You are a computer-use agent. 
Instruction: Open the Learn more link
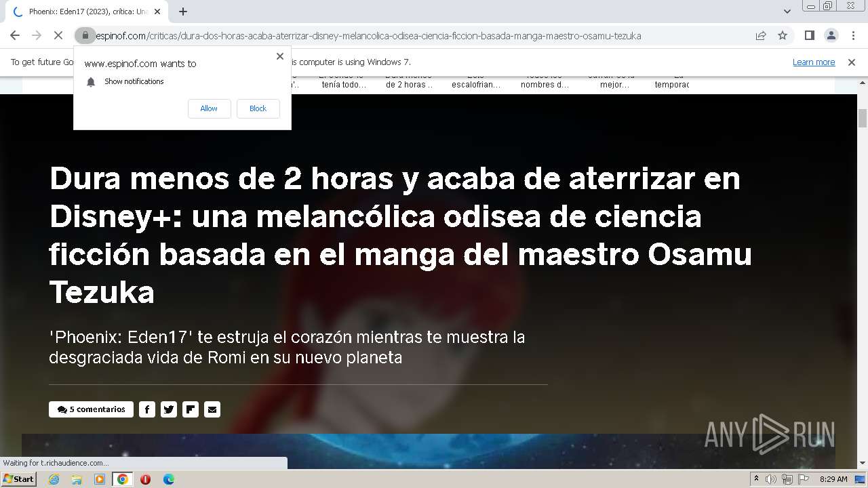coord(814,62)
